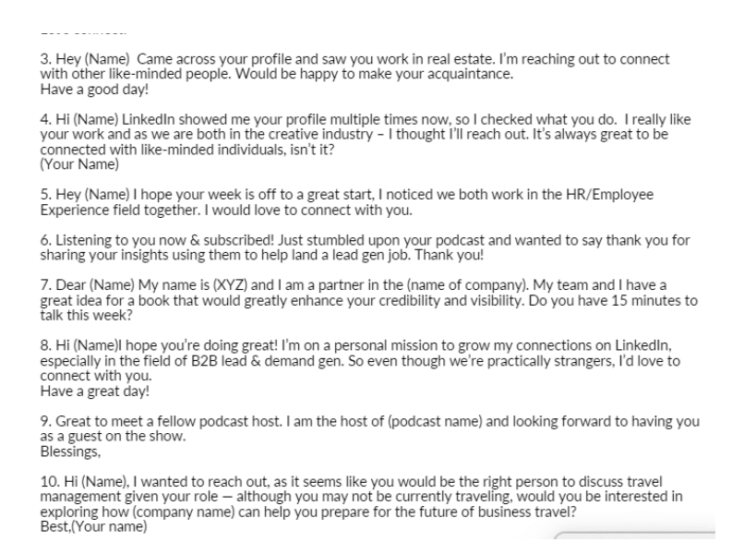Click "lead gen job" in template 6

tap(370, 255)
